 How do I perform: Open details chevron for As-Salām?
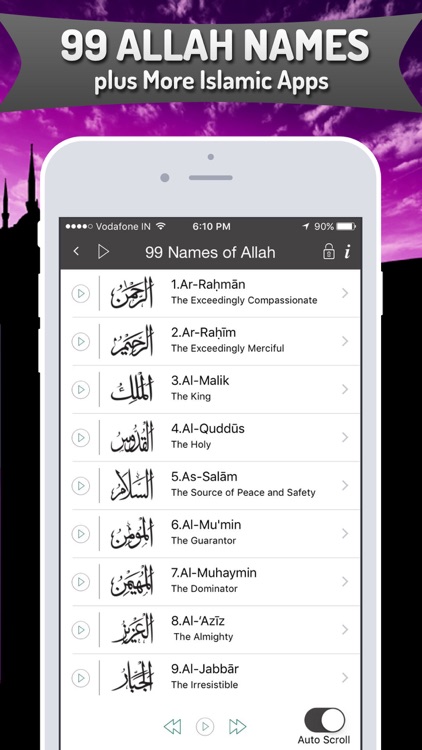coord(345,485)
